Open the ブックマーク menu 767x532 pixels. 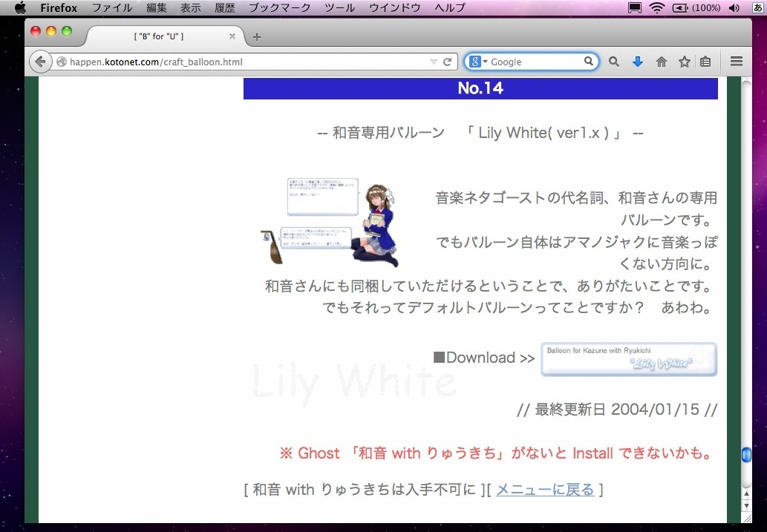point(279,8)
